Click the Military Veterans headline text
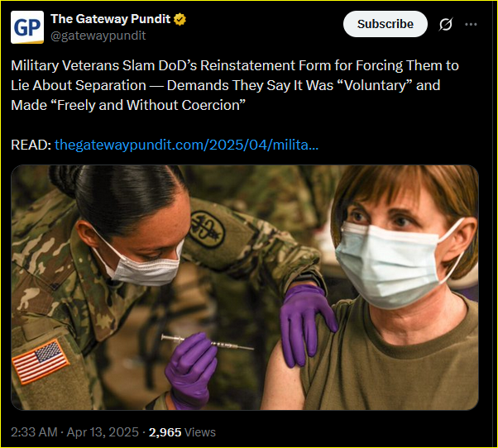 click(x=235, y=85)
